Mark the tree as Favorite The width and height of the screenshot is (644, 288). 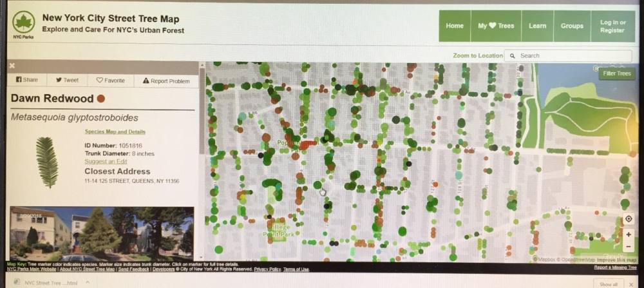point(111,81)
